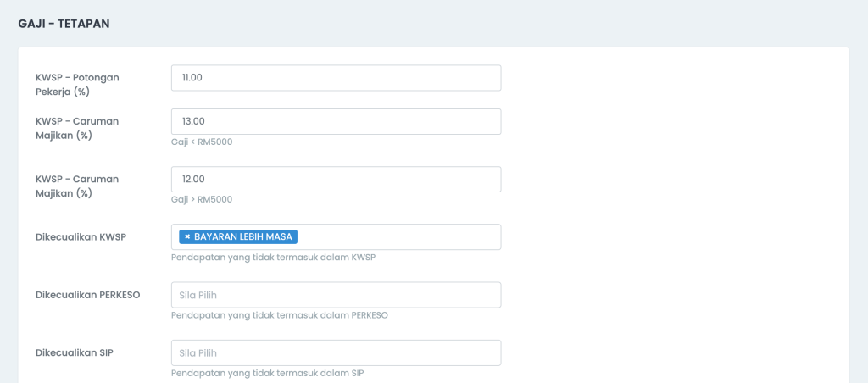Focus the KWSP Potongan Pekerja percentage field
Image resolution: width=868 pixels, height=383 pixels.
[x=336, y=78]
